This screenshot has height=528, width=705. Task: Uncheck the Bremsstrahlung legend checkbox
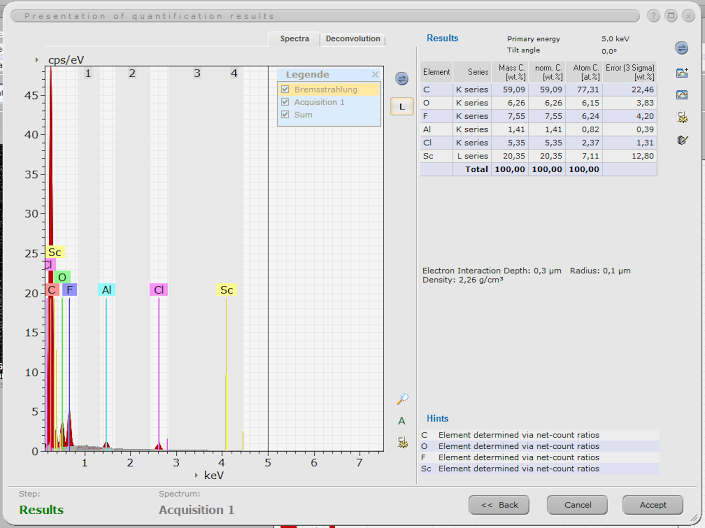(x=285, y=89)
